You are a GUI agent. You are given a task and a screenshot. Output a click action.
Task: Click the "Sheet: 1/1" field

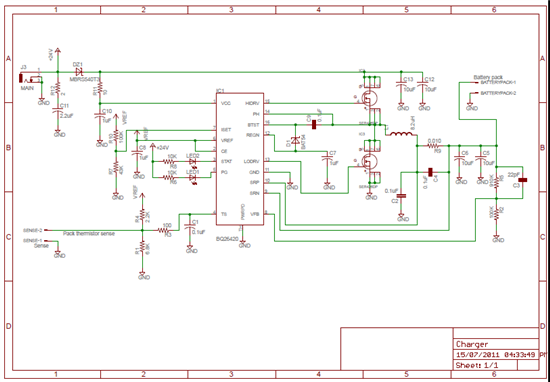click(x=476, y=366)
